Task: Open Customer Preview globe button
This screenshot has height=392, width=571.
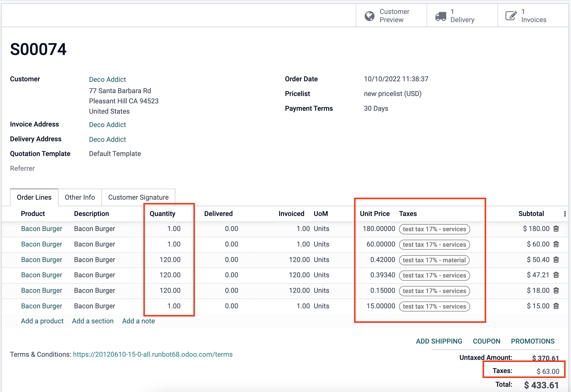Action: tap(391, 16)
